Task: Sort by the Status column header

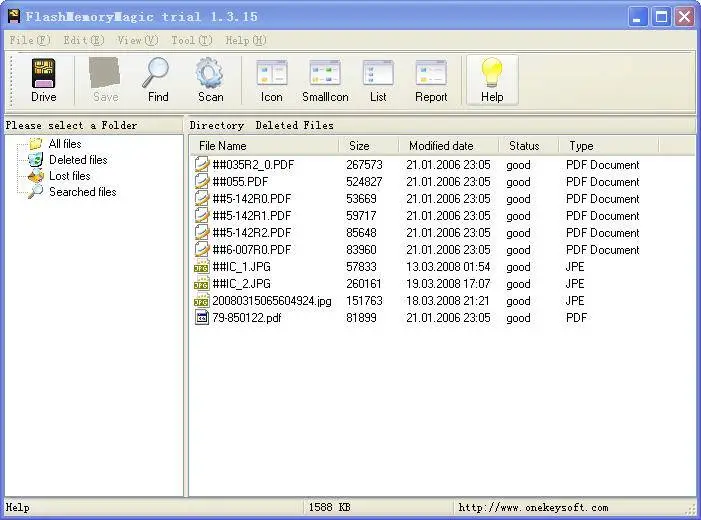Action: tap(528, 146)
